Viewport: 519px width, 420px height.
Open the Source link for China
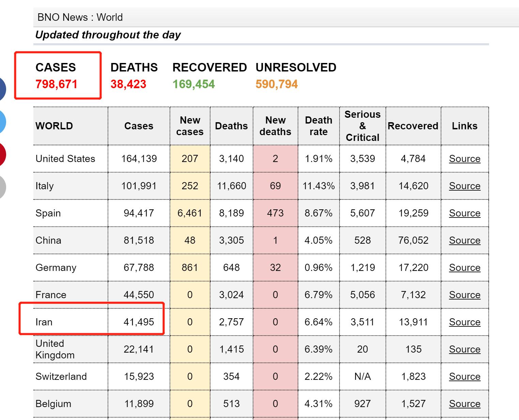(x=465, y=240)
